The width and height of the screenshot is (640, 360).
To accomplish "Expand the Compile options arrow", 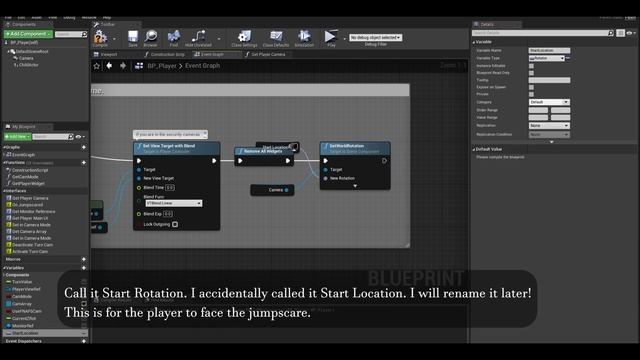I will click(114, 39).
